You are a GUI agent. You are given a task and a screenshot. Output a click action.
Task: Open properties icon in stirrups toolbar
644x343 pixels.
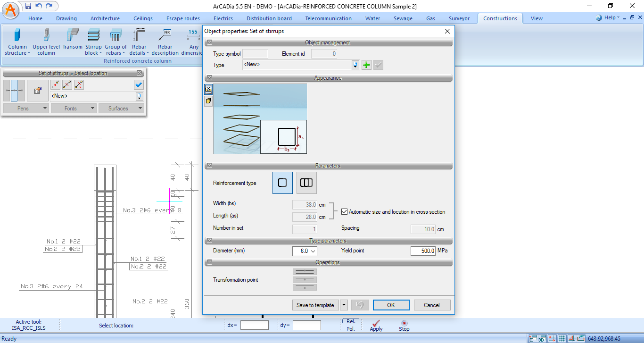(x=38, y=91)
